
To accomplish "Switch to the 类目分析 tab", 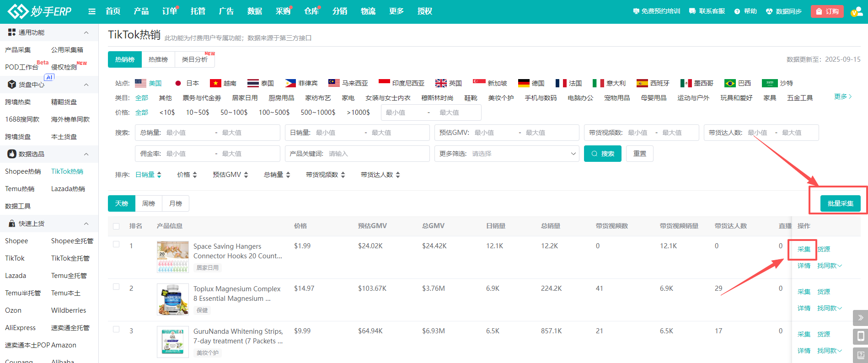I will pos(195,59).
